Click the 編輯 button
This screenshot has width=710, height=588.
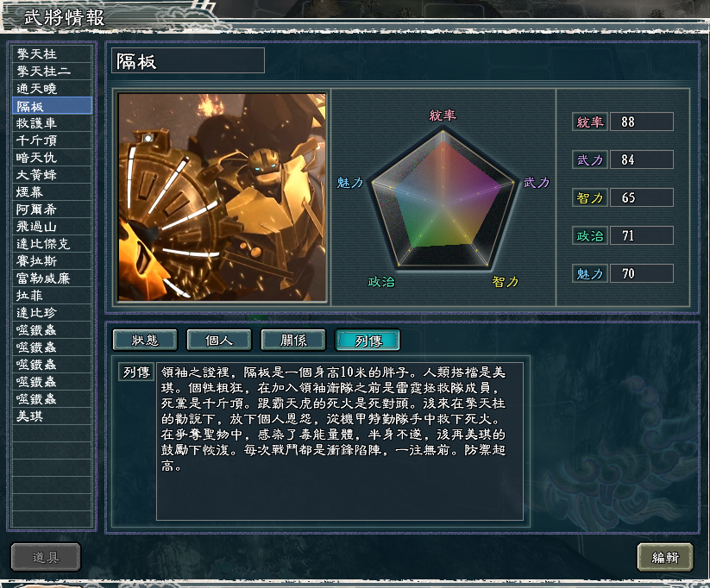665,557
